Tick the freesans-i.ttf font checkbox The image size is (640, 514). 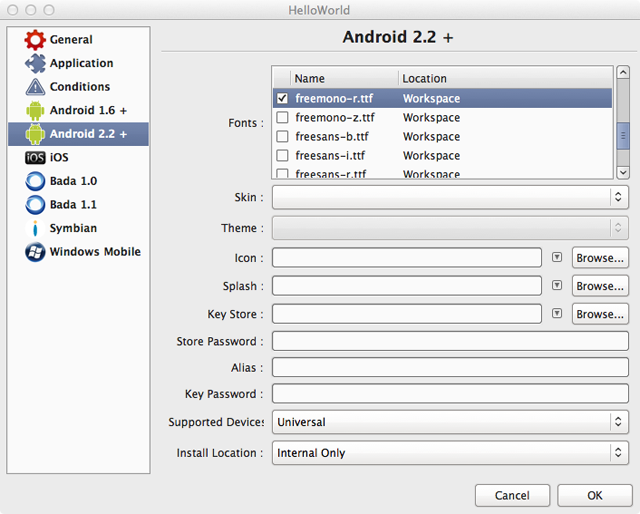coord(282,156)
